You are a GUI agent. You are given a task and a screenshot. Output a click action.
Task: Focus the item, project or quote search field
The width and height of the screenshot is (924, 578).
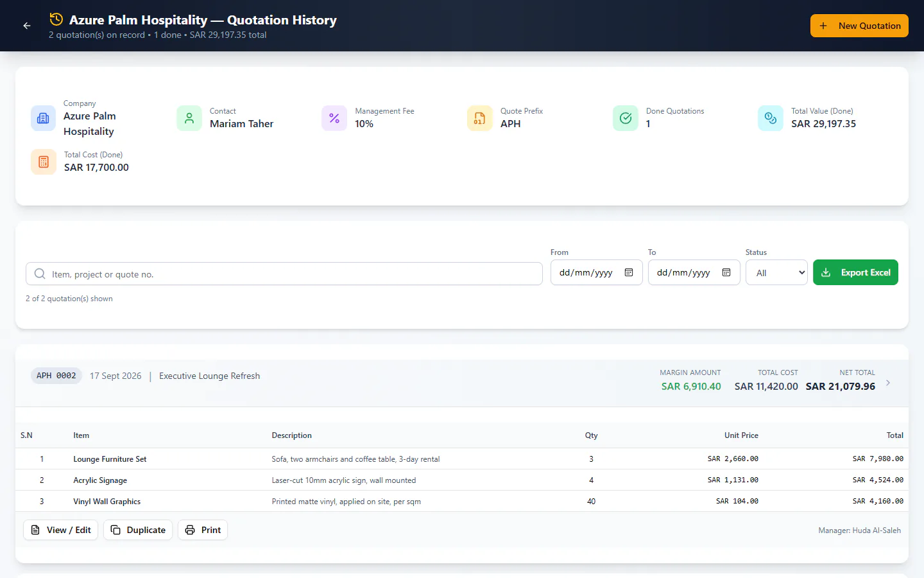tap(284, 274)
